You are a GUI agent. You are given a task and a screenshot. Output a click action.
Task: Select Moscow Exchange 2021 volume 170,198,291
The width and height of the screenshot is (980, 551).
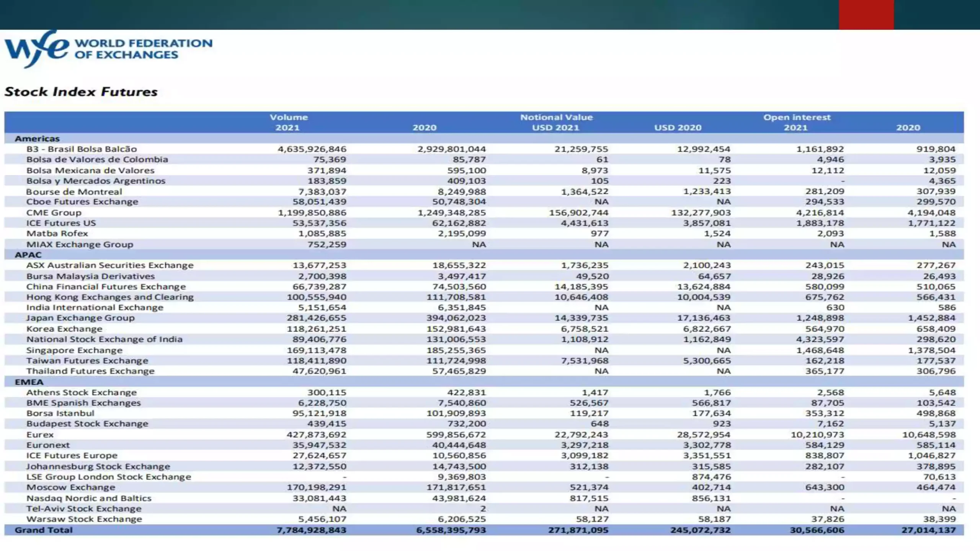[x=317, y=487]
